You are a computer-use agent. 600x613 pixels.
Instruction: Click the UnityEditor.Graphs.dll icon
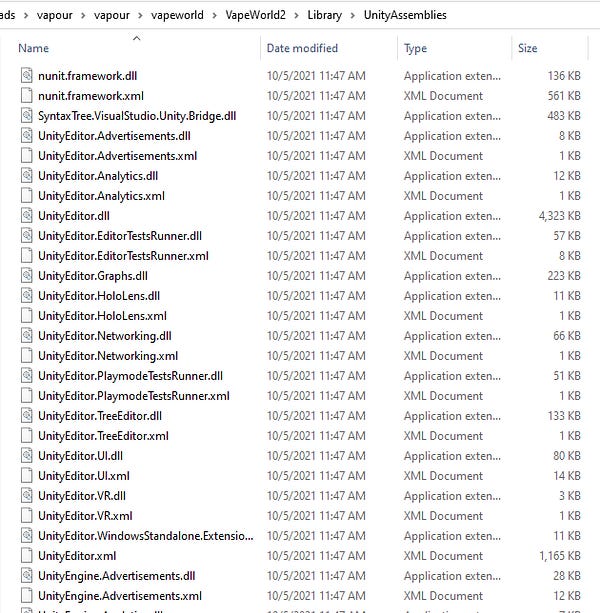[27, 276]
